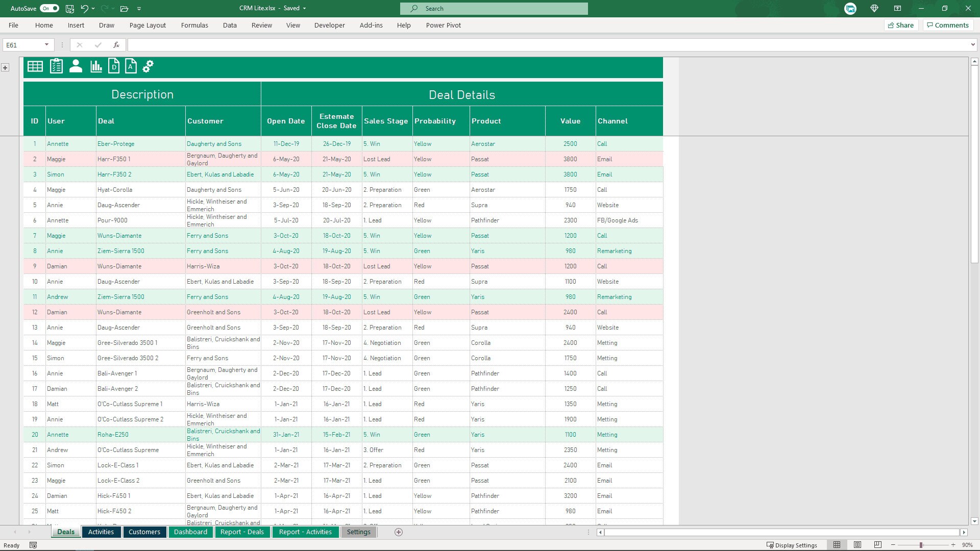Open the Share pane
This screenshot has height=551, width=980.
click(901, 25)
